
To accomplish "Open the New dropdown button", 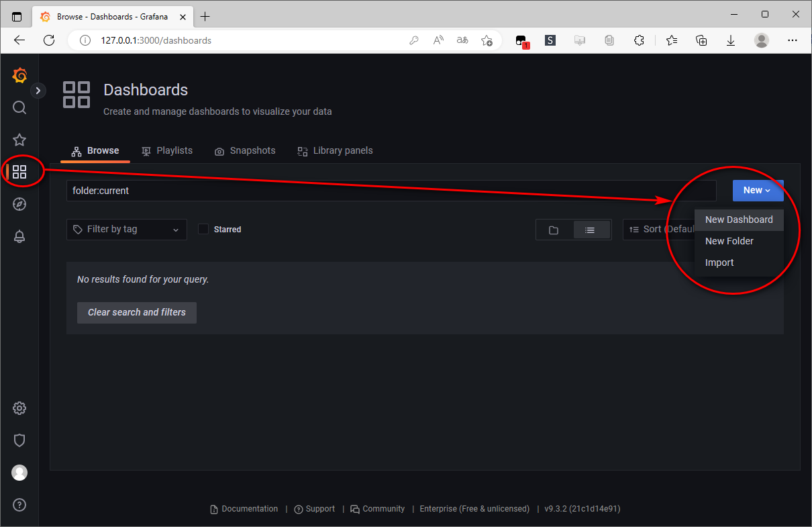I will 758,191.
